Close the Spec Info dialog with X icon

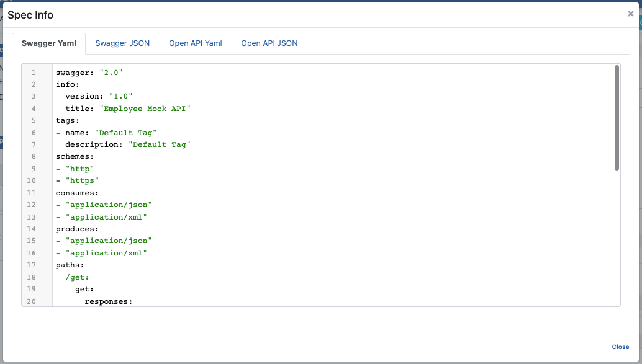pos(630,14)
